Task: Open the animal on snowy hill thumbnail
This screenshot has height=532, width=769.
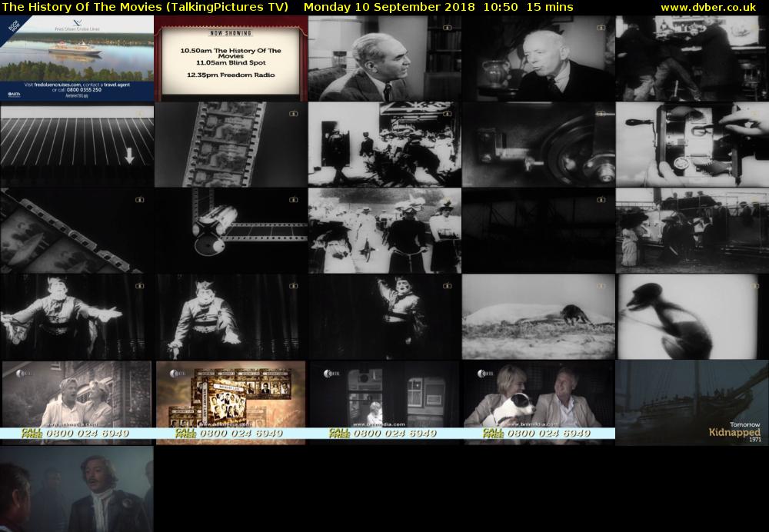Action: pyautogui.click(x=538, y=317)
